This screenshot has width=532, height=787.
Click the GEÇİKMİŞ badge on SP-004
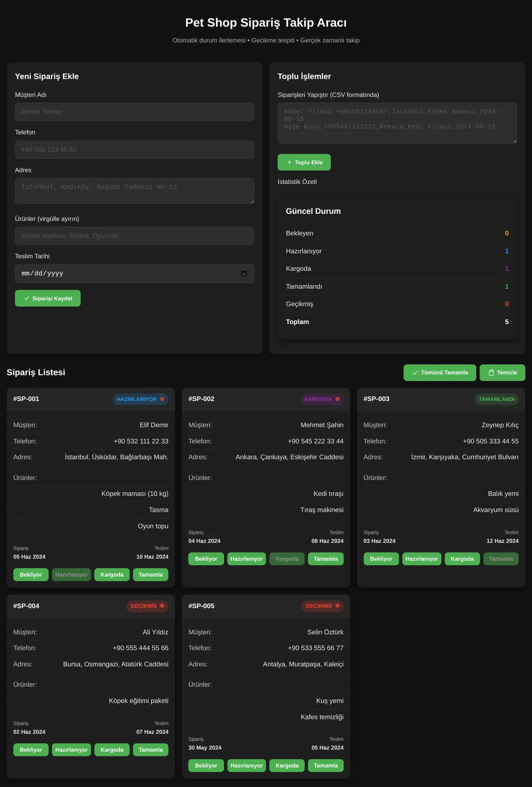148,606
